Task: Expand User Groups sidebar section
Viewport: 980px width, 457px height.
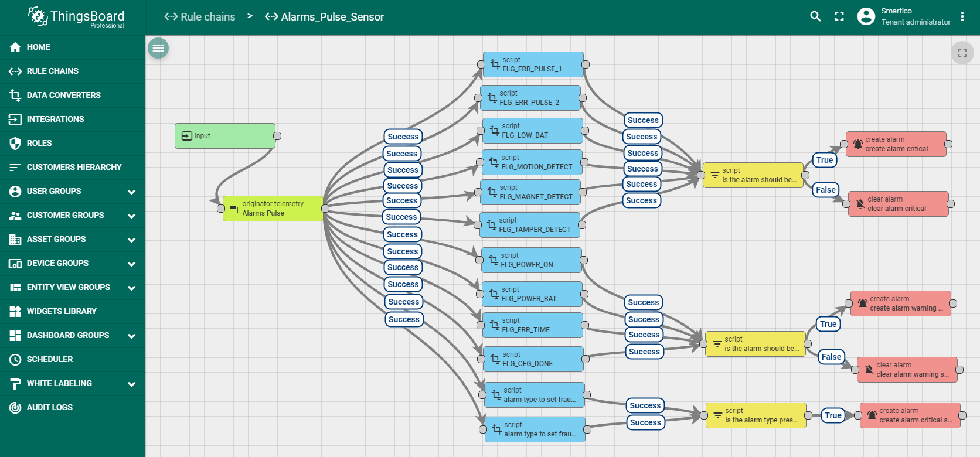Action: pyautogui.click(x=131, y=192)
